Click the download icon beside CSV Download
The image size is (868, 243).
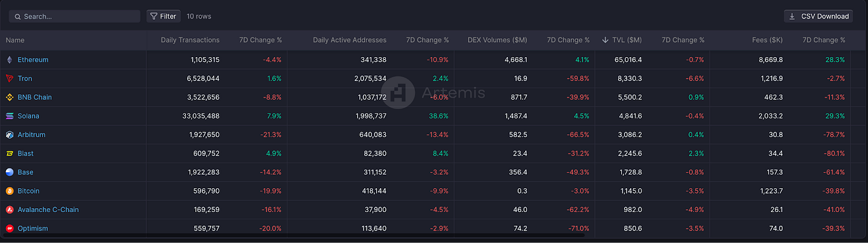tap(792, 16)
